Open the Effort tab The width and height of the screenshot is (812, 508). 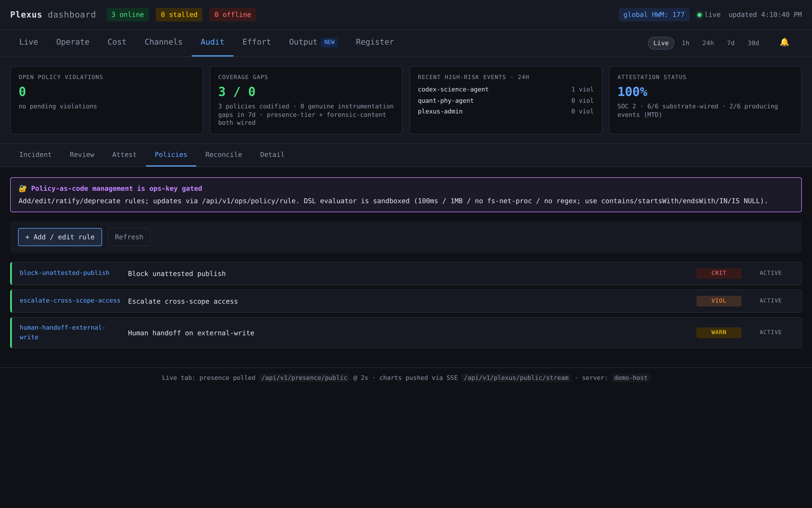(x=257, y=42)
